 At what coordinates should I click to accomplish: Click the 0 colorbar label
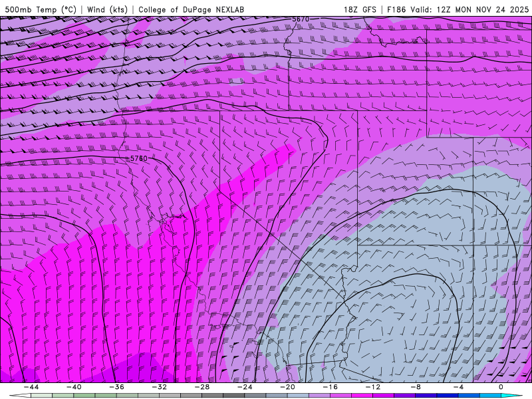501,387
